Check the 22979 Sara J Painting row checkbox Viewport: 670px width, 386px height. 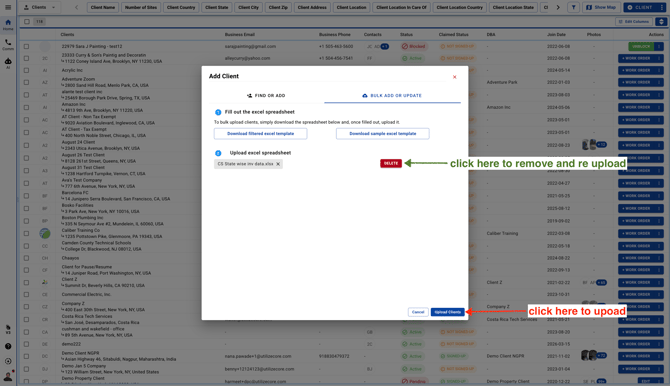coord(26,46)
